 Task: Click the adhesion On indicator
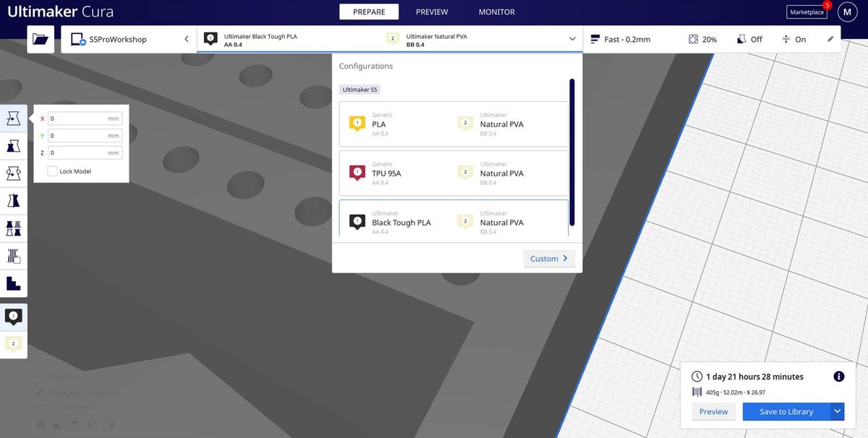pos(793,39)
